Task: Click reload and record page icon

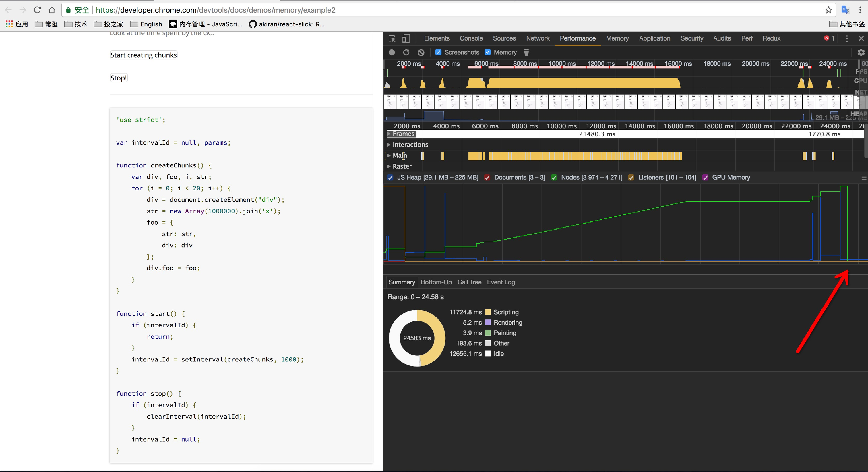Action: 406,52
